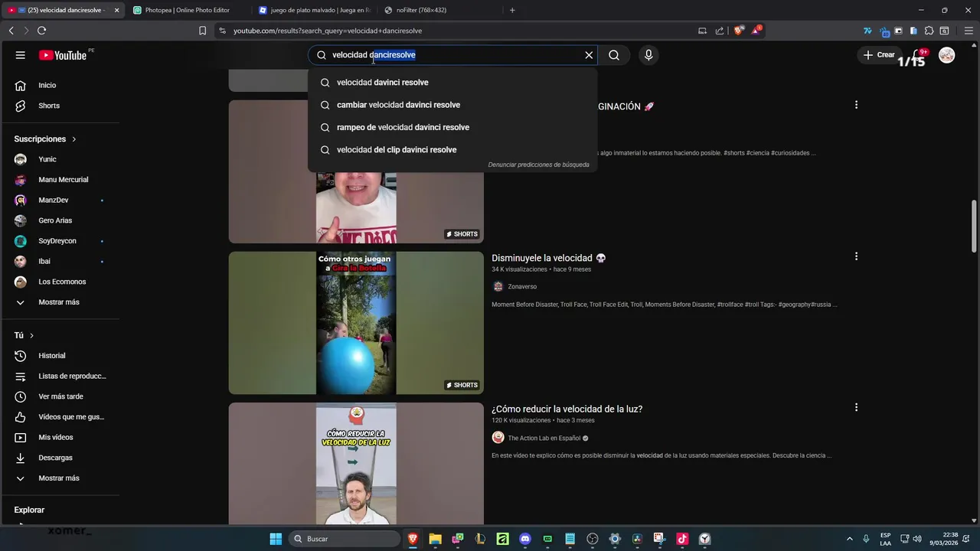
Task: Click the taskbar Buscar search box
Action: tap(345, 539)
